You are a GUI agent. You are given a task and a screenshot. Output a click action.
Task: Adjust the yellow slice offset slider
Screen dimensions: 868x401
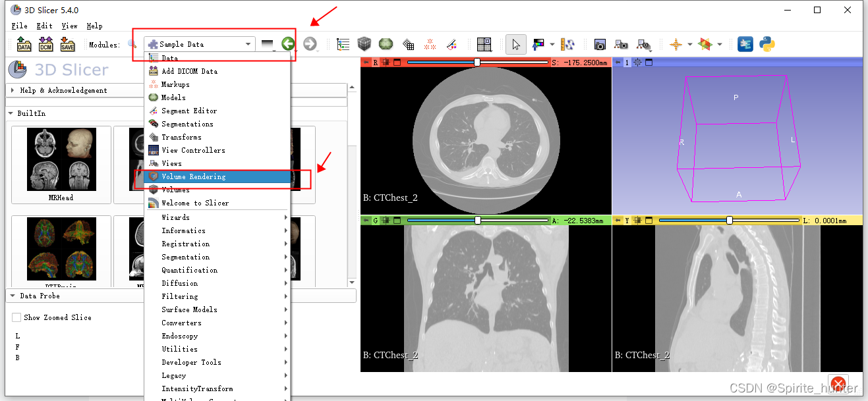tap(730, 221)
